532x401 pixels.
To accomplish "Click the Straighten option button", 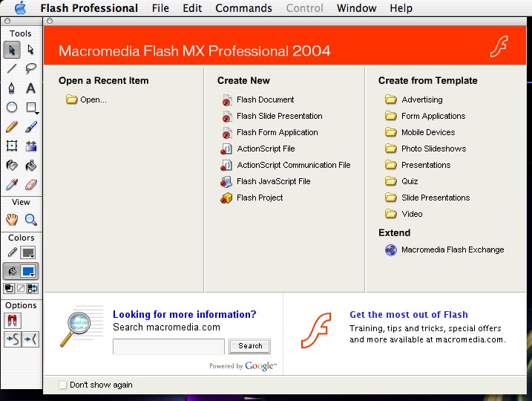I will point(30,339).
